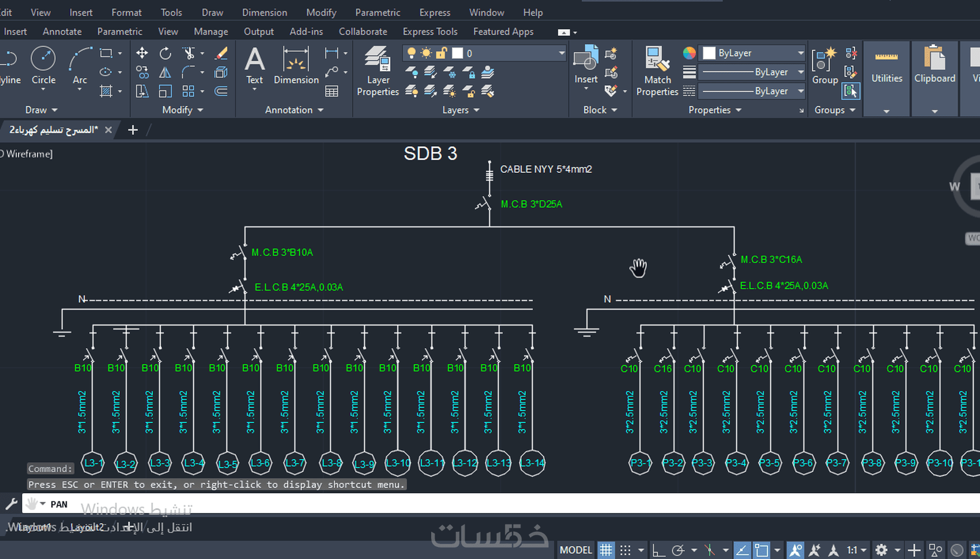Select the Trim scissors tool
This screenshot has width=980, height=559.
189,54
